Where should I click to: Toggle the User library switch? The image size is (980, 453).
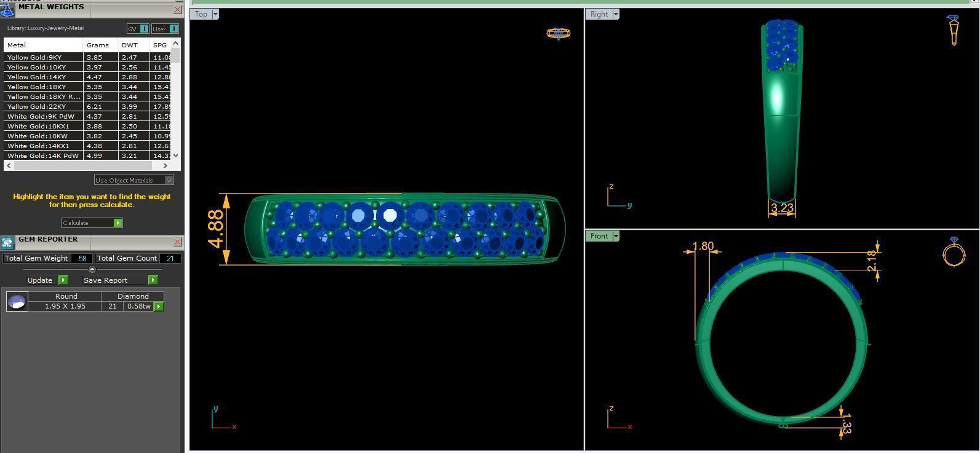[165, 29]
